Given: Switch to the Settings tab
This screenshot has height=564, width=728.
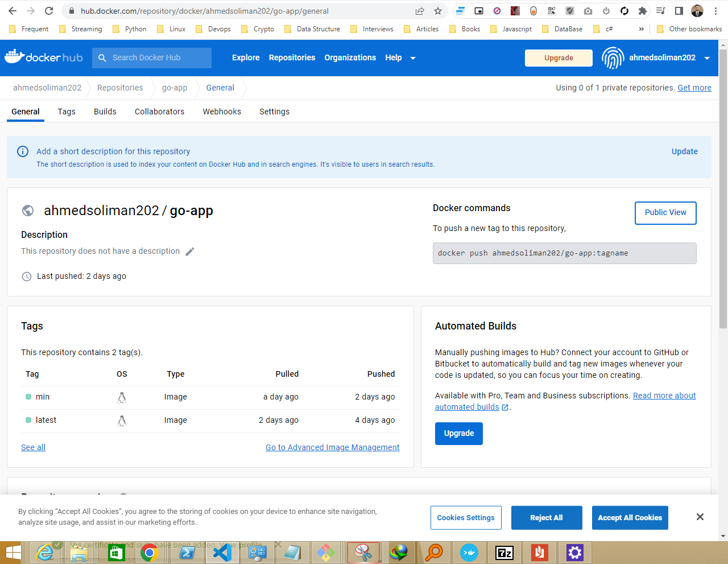Looking at the screenshot, I should tap(275, 112).
